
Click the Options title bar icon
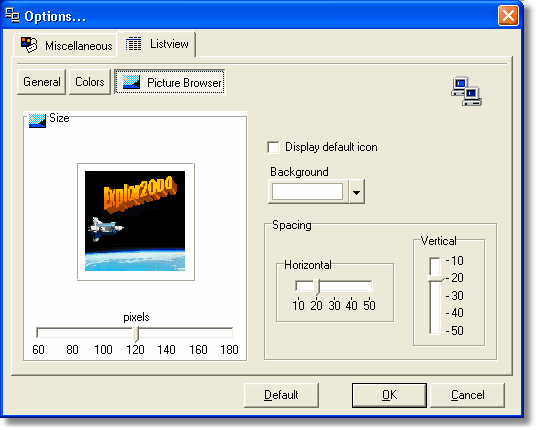point(13,15)
